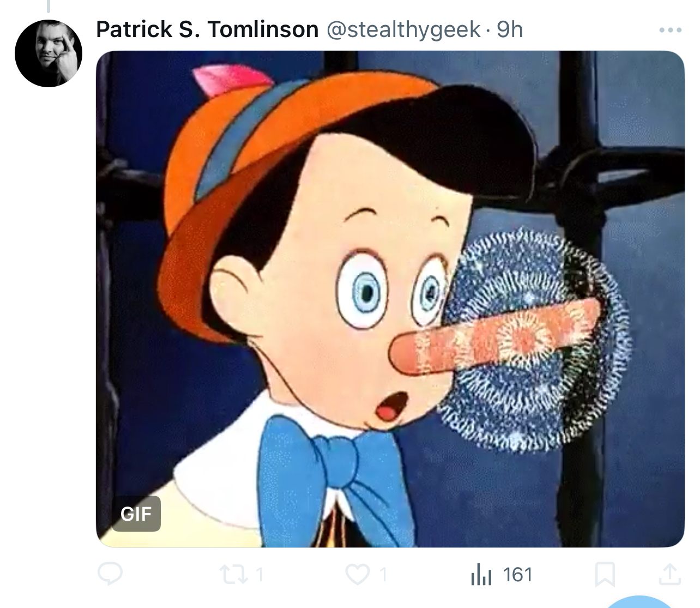Click the 9h timestamp to open the tweet
Viewport: 700px width, 608px height.
[510, 29]
